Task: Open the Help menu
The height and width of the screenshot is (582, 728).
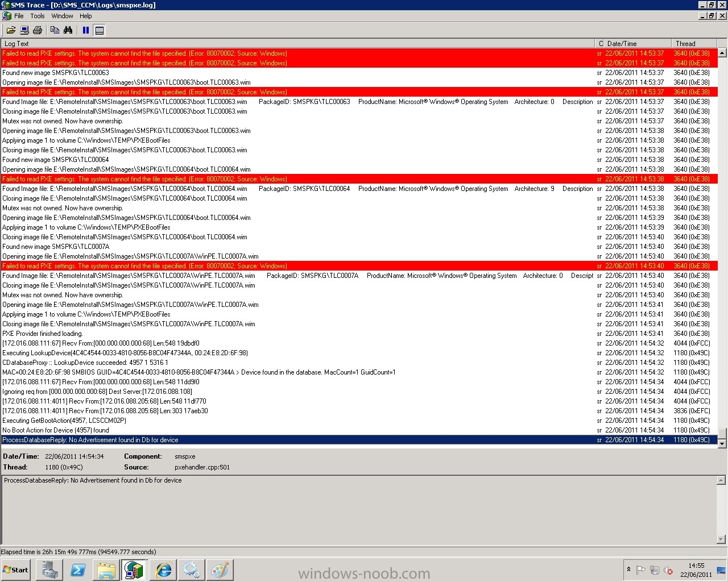Action: [86, 16]
